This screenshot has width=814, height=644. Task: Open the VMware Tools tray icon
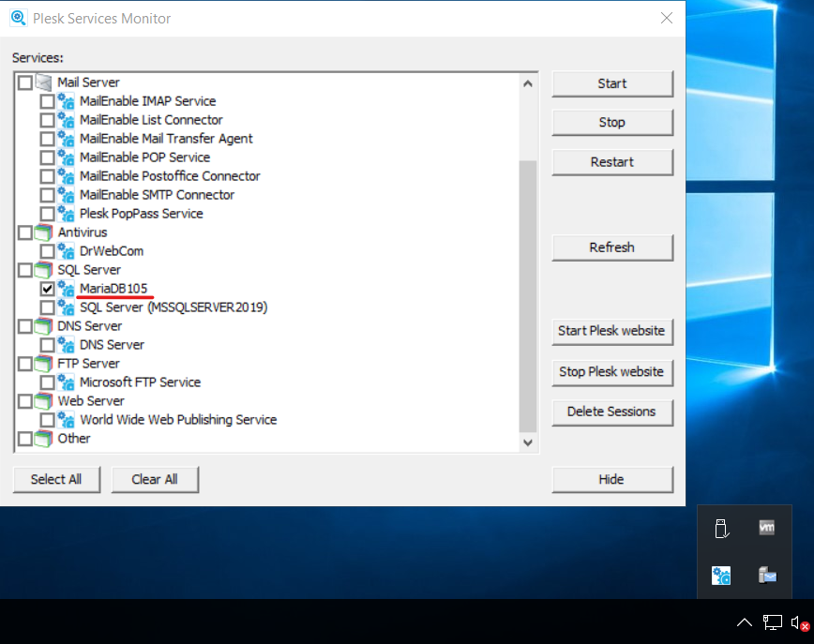point(766,529)
